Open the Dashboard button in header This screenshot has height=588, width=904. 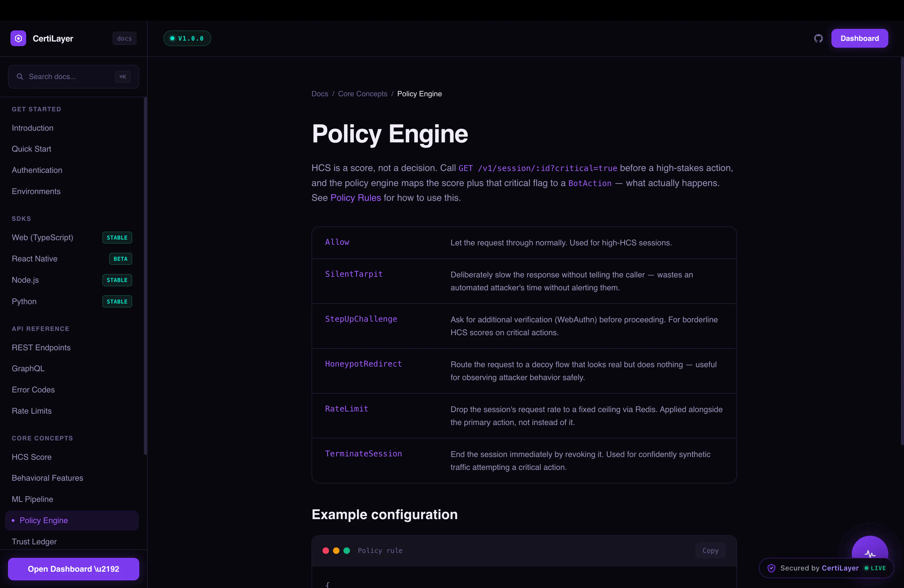(859, 38)
